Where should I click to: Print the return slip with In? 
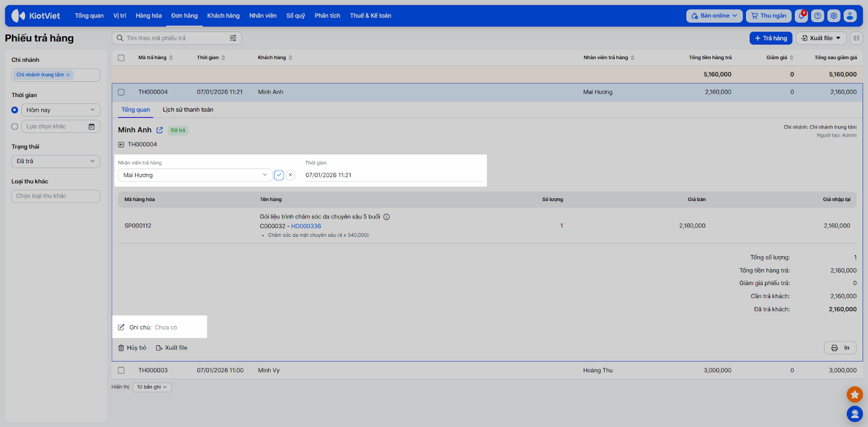(840, 348)
